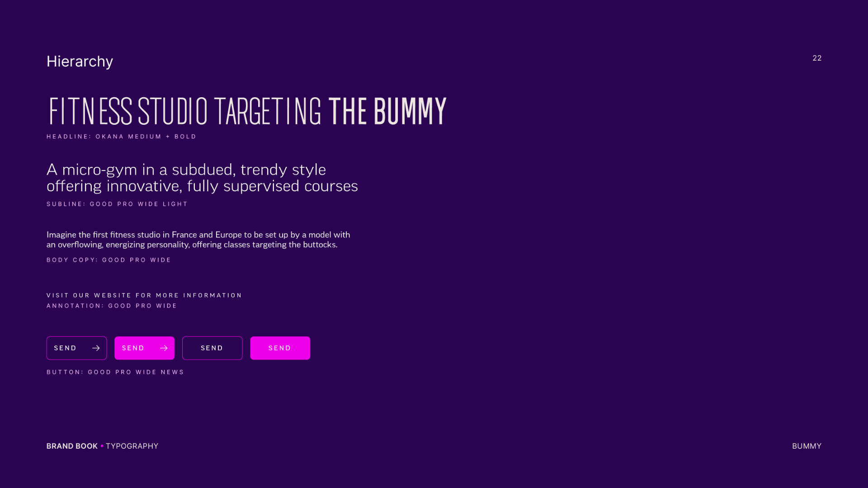
Task: Select the 'BUTTON: GOOD PRO WIDE NEWS' caption
Action: 115,372
